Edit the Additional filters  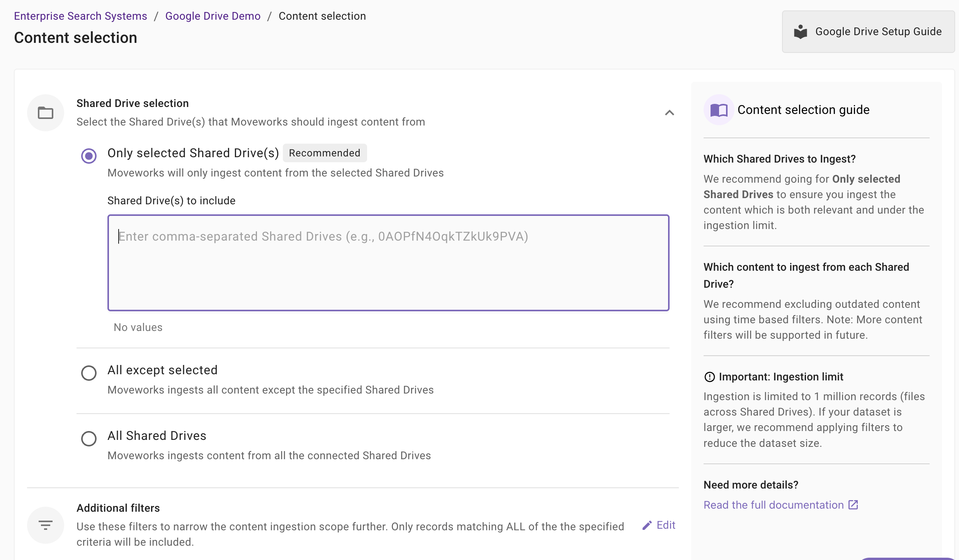[665, 525]
